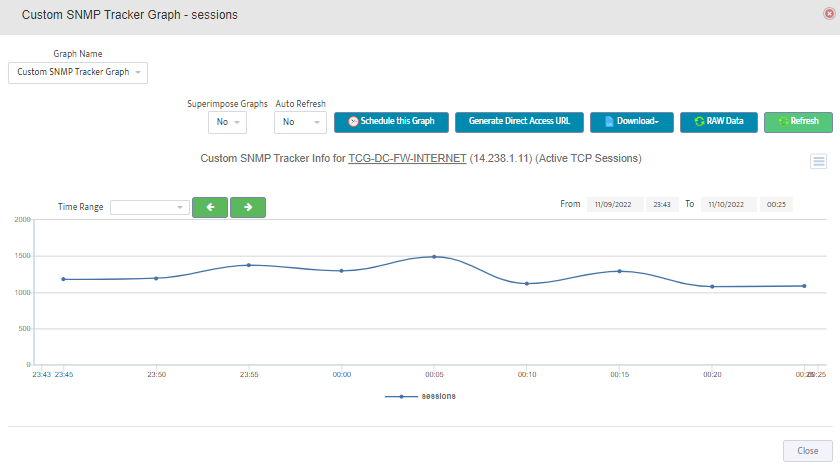Open the Superimpose Graphs dropdown
Viewport: 840px width, 470px height.
227,122
